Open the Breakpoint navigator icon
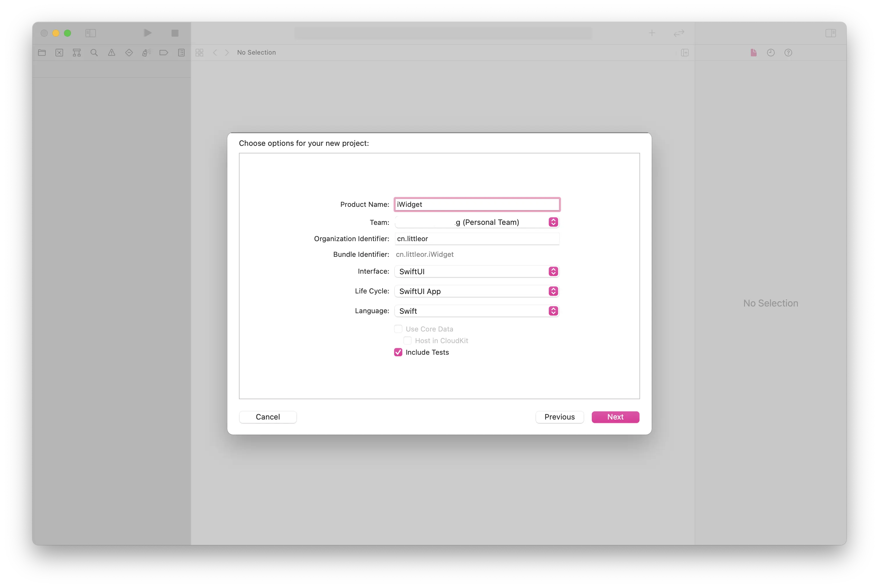This screenshot has width=879, height=588. coord(164,53)
